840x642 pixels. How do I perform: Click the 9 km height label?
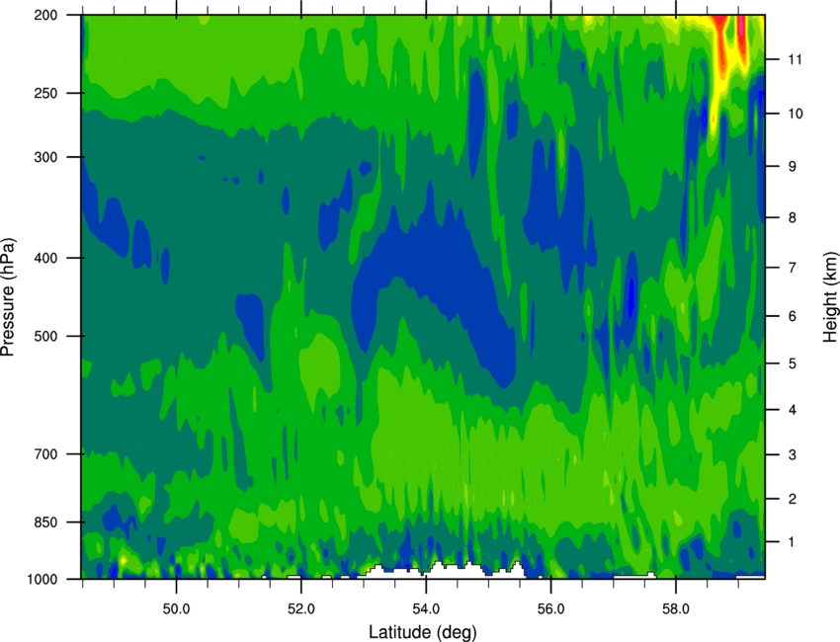793,167
